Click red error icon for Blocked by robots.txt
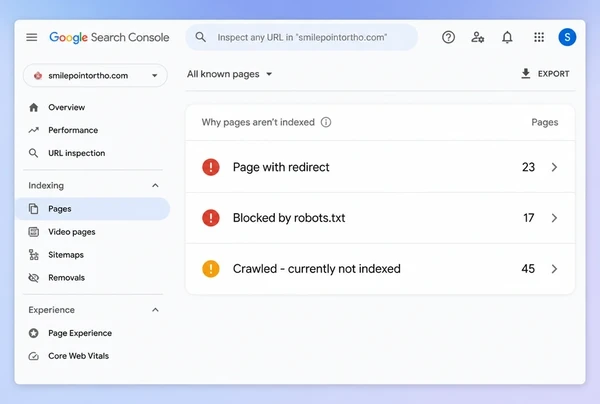Viewport: 600px width, 404px height. click(x=211, y=218)
